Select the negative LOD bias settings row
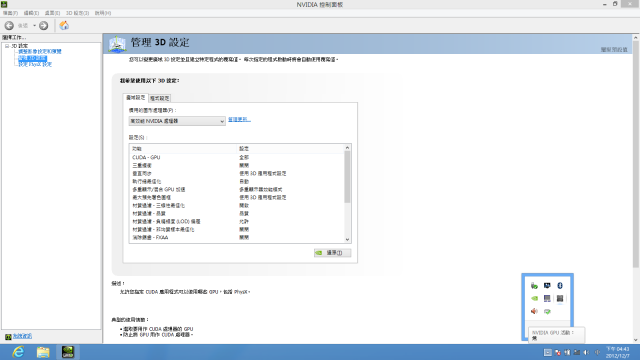Viewport: 640px width, 360px height. (x=237, y=221)
